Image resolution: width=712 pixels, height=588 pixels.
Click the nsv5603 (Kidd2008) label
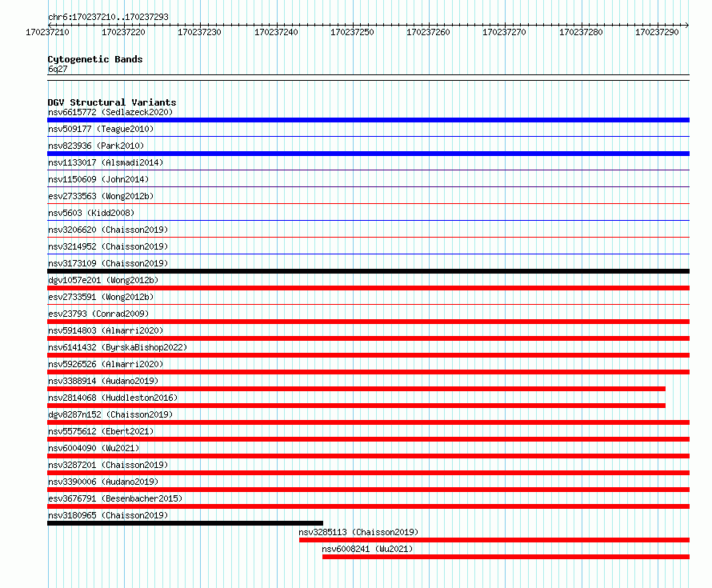(91, 213)
